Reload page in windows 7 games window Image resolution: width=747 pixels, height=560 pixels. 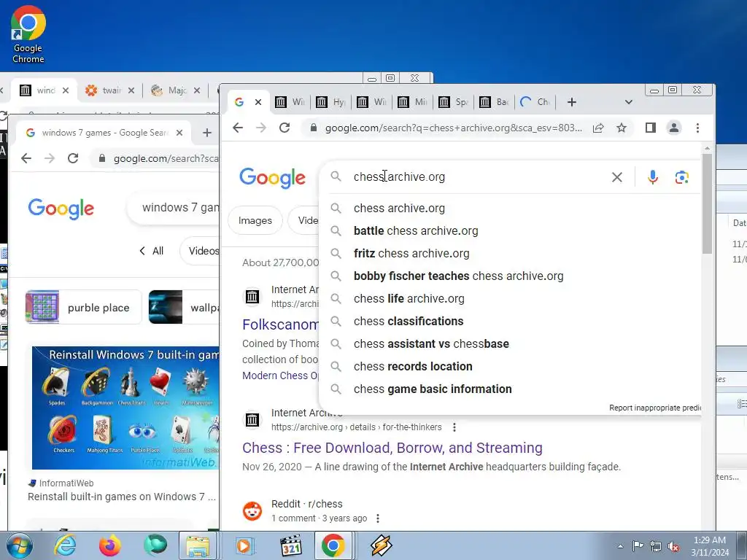[x=73, y=158]
